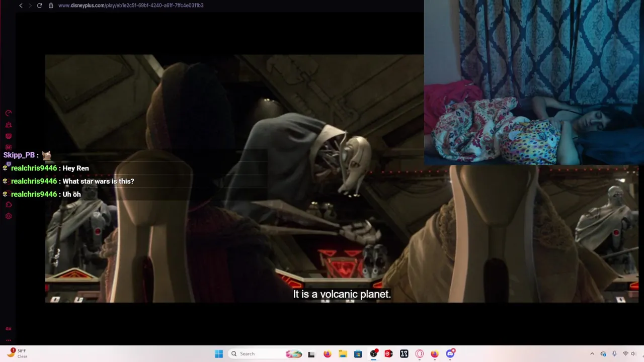Click the subtitle 'It is a volcanic planet.'
The width and height of the screenshot is (644, 362).
click(342, 294)
